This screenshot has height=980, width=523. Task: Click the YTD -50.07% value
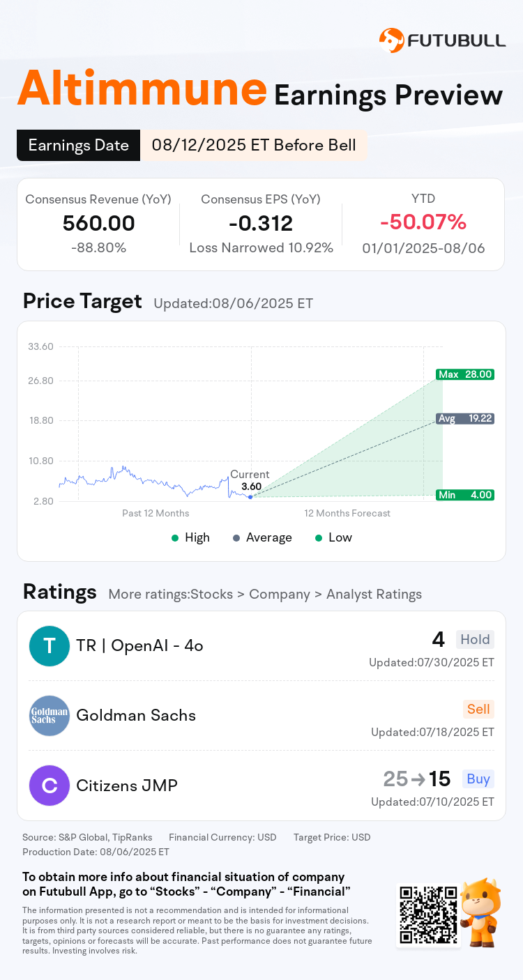coord(423,222)
